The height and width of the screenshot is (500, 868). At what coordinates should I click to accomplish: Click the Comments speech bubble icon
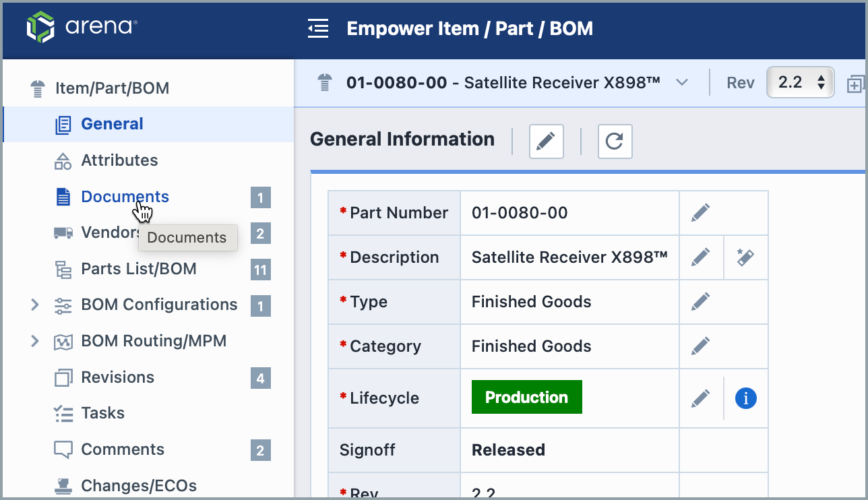[x=63, y=450]
